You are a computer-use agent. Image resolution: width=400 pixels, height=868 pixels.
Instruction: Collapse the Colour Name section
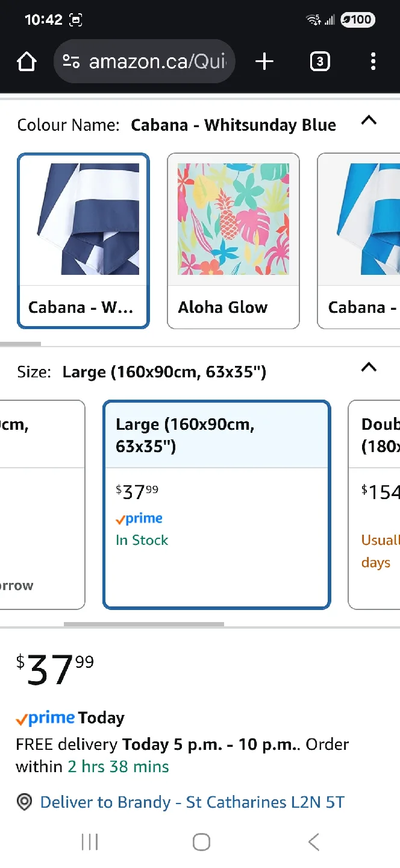pos(369,120)
